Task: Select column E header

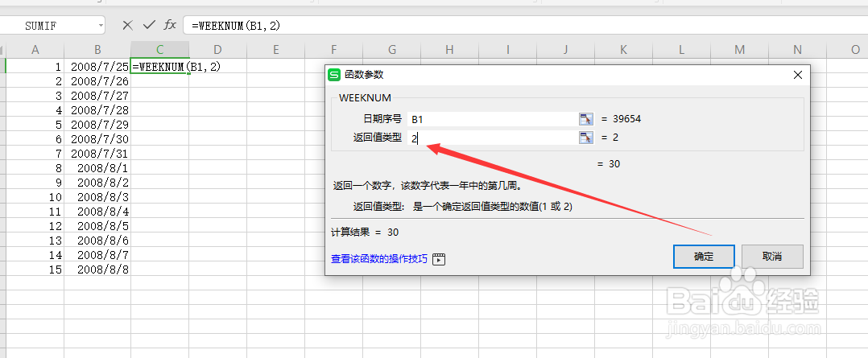Action: click(x=275, y=50)
